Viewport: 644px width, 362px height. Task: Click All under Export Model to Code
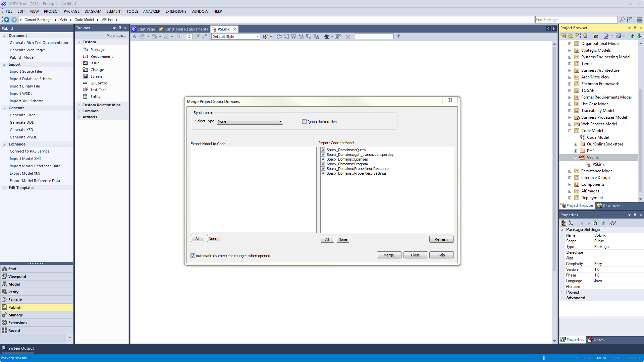click(x=197, y=239)
